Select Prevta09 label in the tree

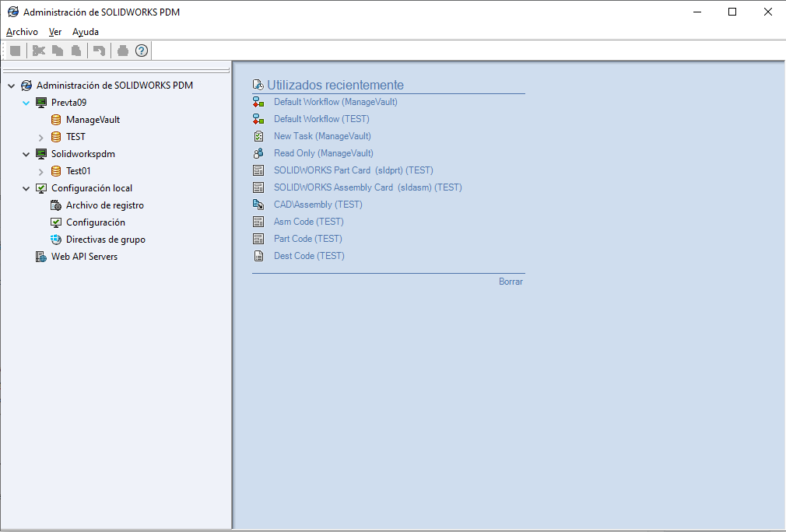[x=68, y=103]
